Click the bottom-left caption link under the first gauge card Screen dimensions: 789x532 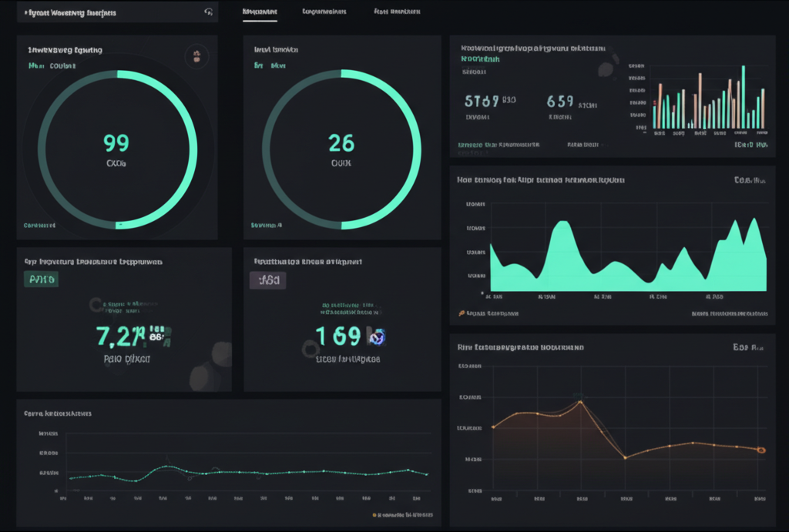(39, 224)
